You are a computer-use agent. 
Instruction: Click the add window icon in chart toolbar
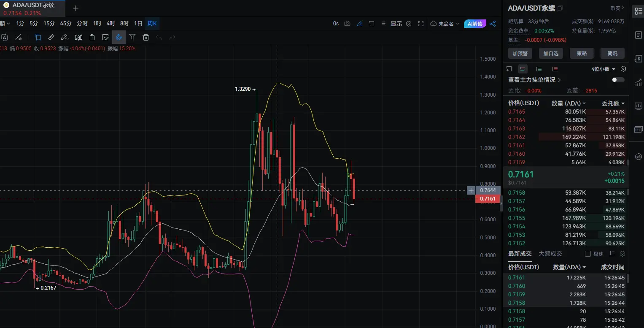pyautogui.click(x=372, y=24)
